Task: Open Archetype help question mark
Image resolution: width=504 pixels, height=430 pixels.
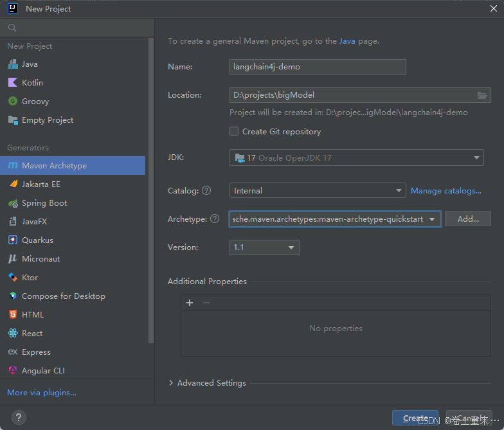Action: (x=215, y=219)
